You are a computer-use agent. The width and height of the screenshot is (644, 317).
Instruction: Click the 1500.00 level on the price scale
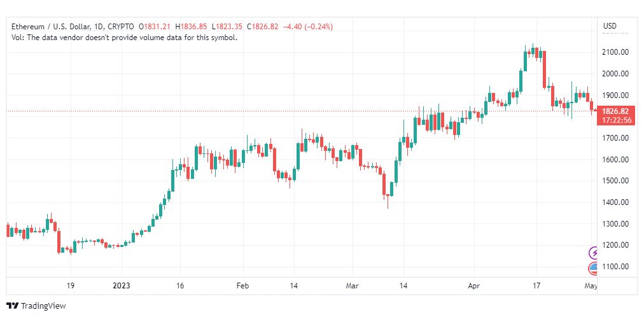[615, 181]
